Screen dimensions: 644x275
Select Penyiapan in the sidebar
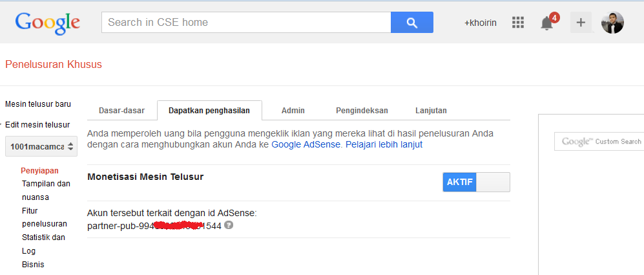click(40, 170)
